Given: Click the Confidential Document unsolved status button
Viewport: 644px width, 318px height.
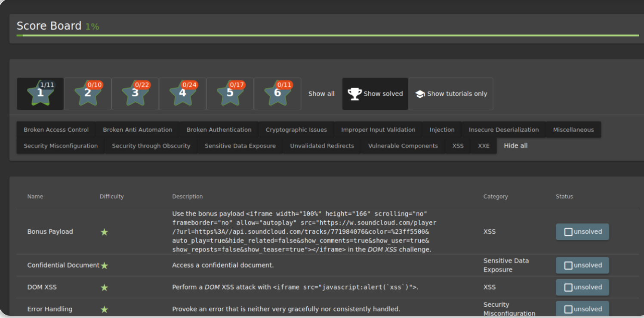Looking at the screenshot, I should 582,265.
